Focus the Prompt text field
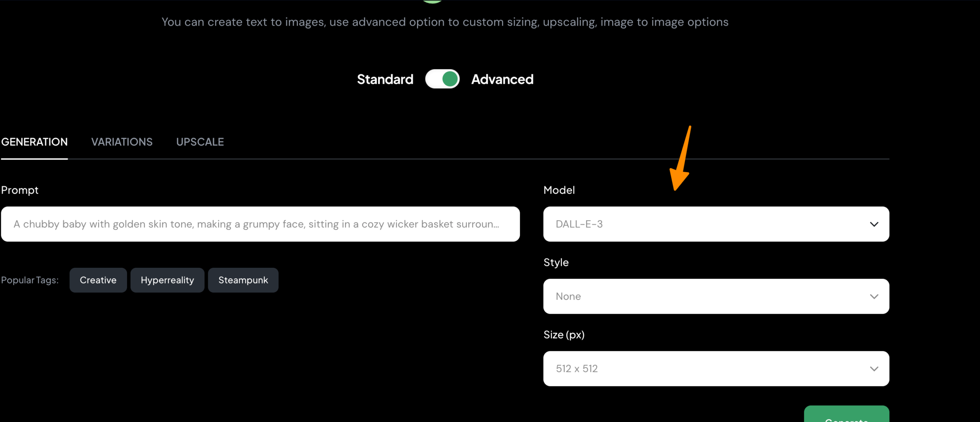Image resolution: width=980 pixels, height=422 pixels. 260,224
